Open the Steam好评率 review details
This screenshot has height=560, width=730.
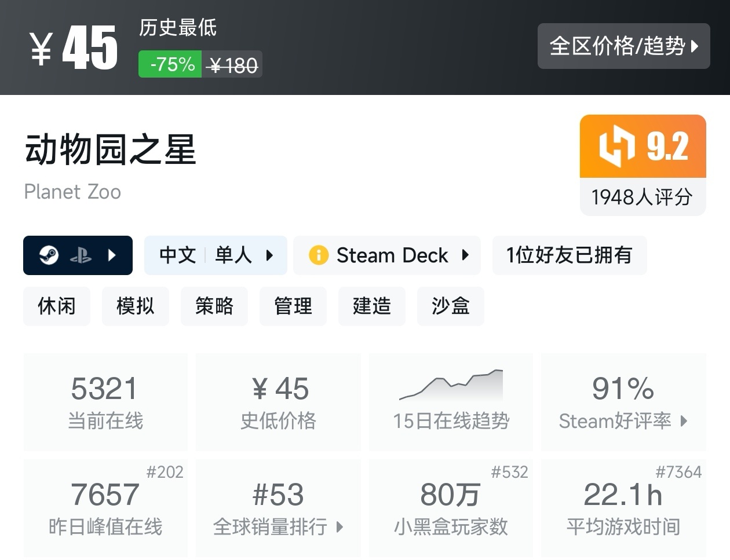pos(623,421)
